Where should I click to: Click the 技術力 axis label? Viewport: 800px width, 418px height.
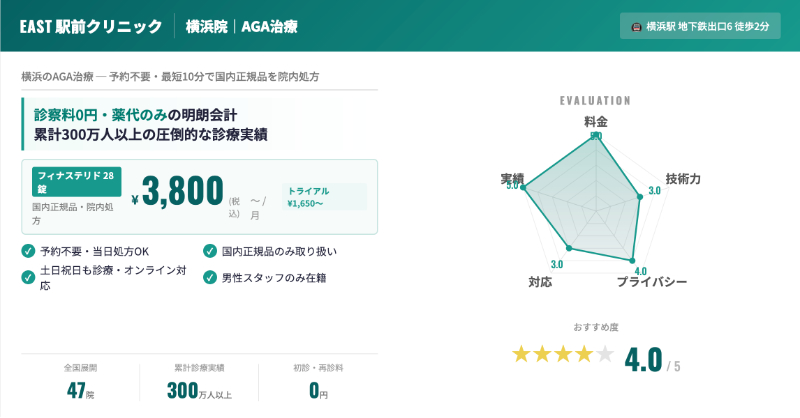pyautogui.click(x=682, y=178)
